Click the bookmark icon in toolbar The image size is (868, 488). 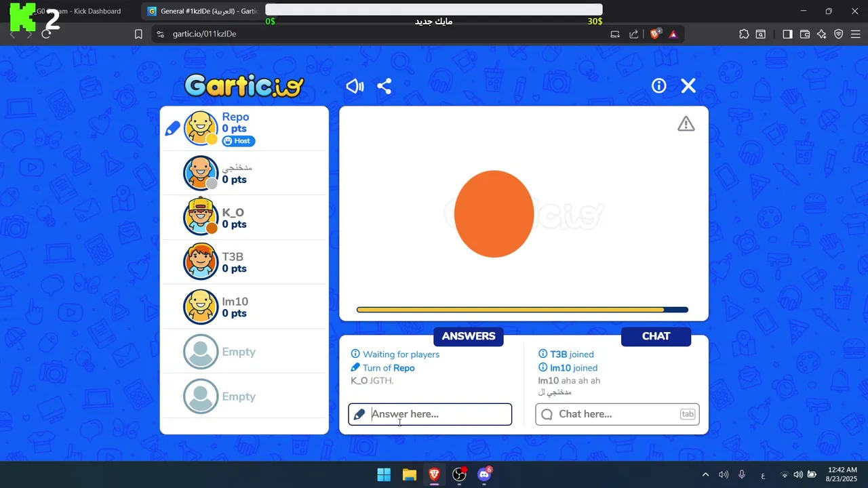tap(138, 34)
